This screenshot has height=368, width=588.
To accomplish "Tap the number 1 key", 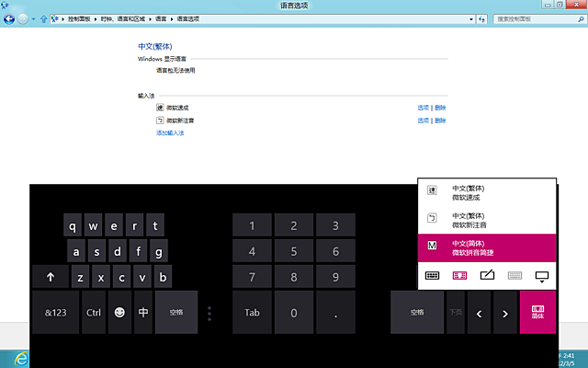I will (252, 225).
